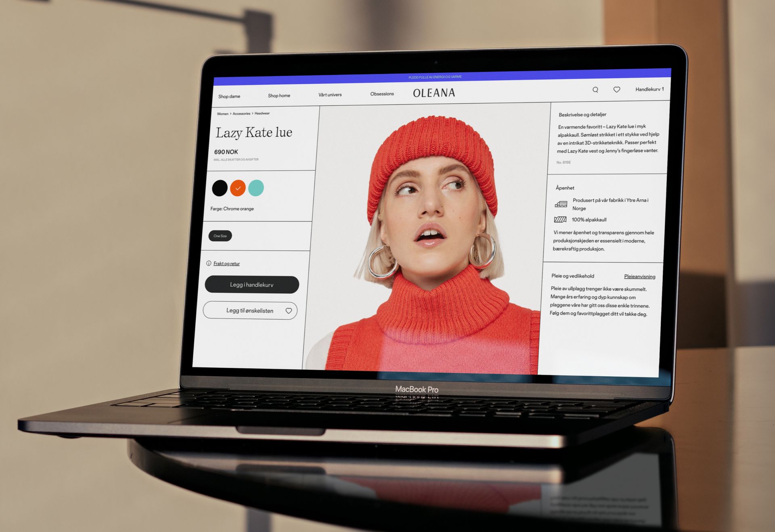Open Handlekurv 1 cart link
775x532 pixels.
649,89
